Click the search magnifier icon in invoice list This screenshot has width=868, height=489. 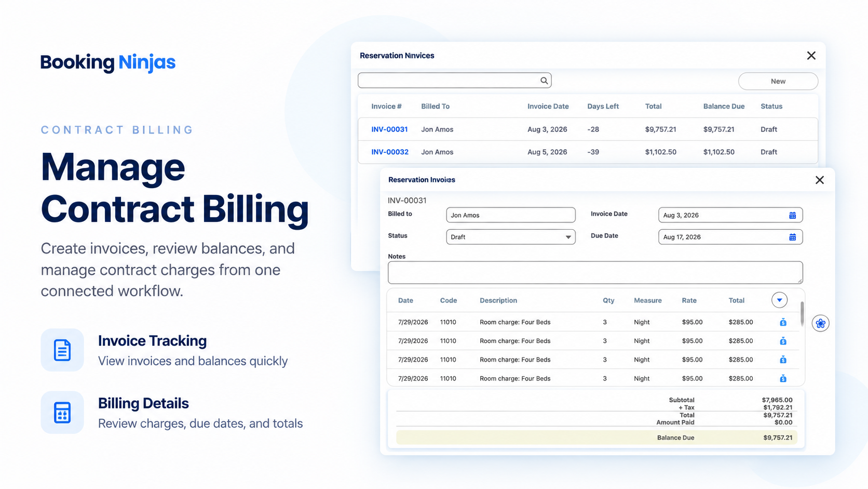[544, 81]
